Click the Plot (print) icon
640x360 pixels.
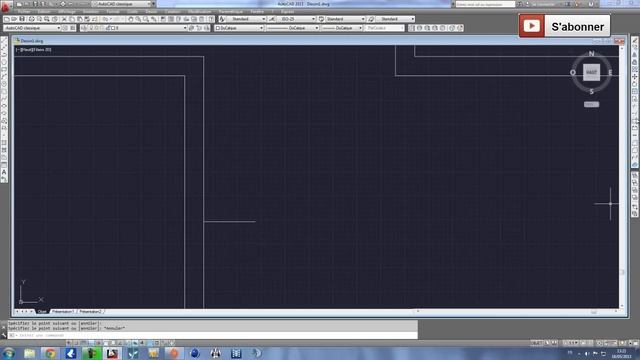(x=31, y=19)
